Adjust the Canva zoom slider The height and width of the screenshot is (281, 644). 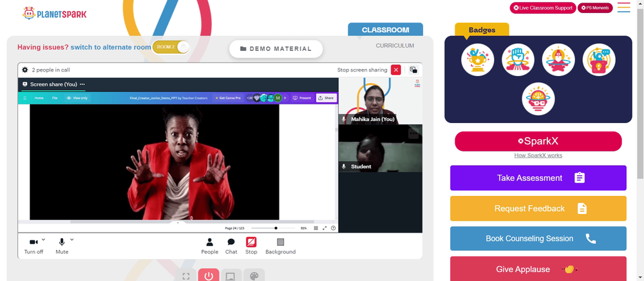pos(272,228)
